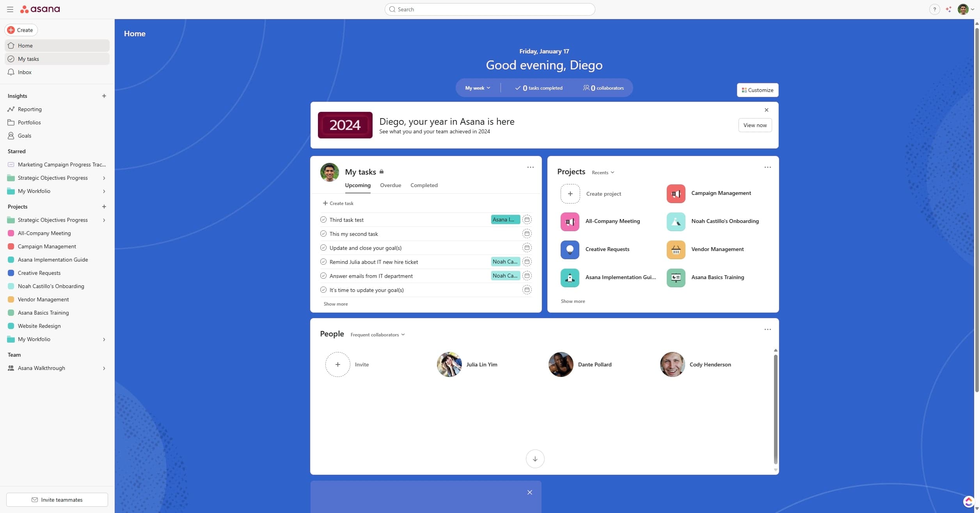Open Reporting in Insights
The height and width of the screenshot is (513, 980).
tap(30, 109)
